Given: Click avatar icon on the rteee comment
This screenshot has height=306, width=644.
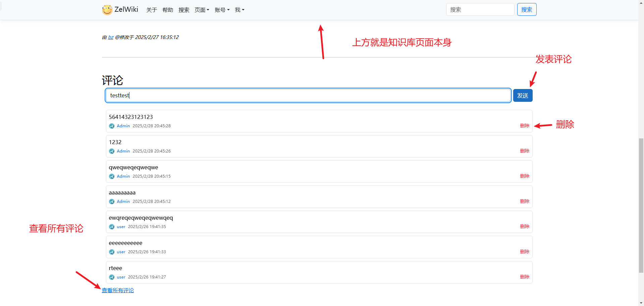Looking at the screenshot, I should [x=112, y=277].
